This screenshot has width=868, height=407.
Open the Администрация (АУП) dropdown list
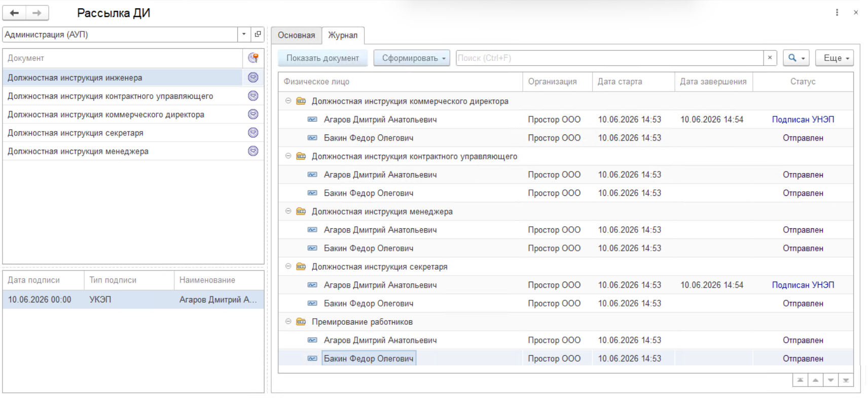click(x=244, y=35)
